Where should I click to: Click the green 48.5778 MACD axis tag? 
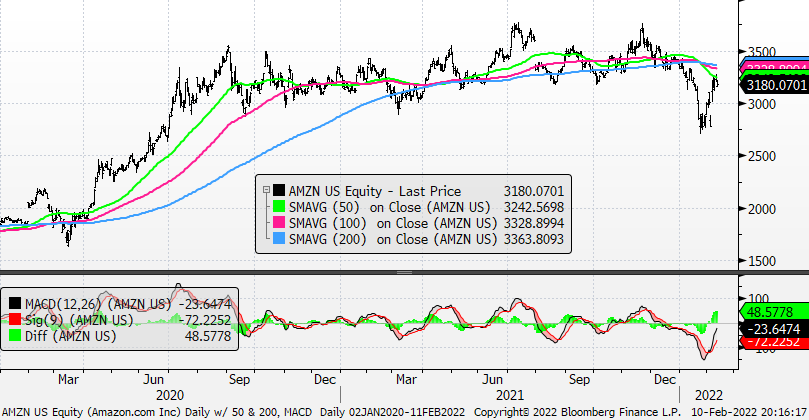point(774,312)
